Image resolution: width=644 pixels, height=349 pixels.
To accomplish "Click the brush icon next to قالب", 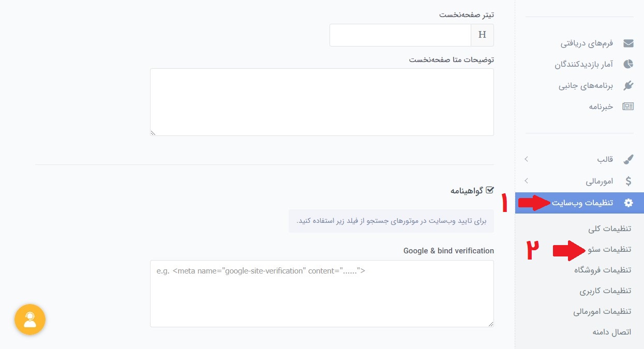I will click(x=628, y=159).
